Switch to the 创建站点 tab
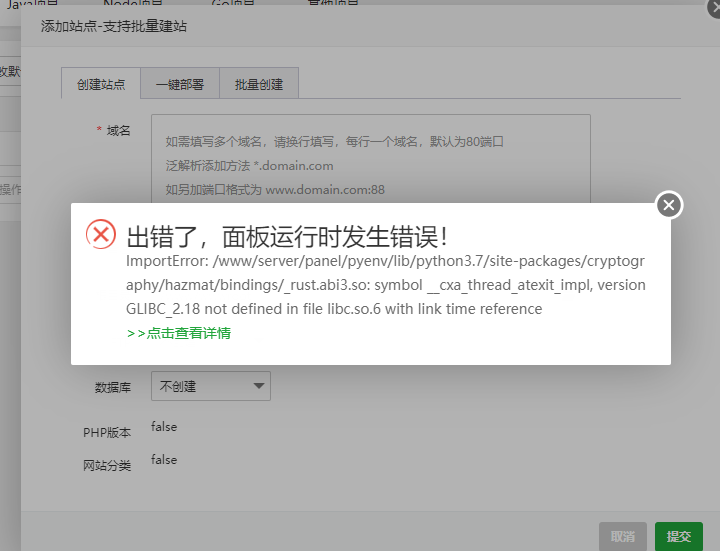The width and height of the screenshot is (720, 551). pyautogui.click(x=101, y=84)
